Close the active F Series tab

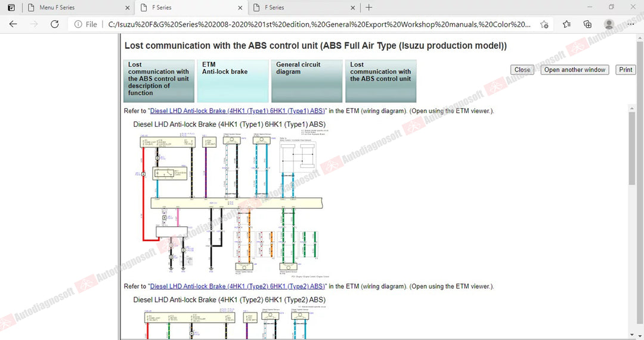[x=240, y=8]
